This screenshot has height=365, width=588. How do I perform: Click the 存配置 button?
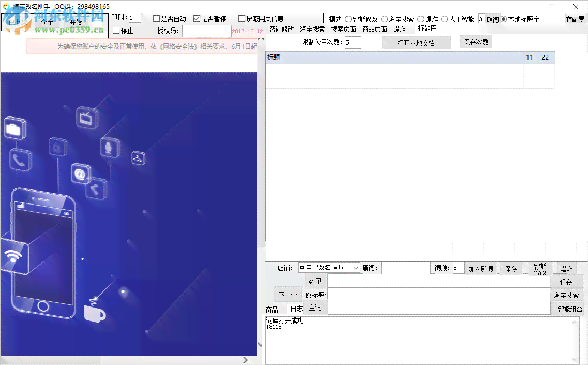575,19
